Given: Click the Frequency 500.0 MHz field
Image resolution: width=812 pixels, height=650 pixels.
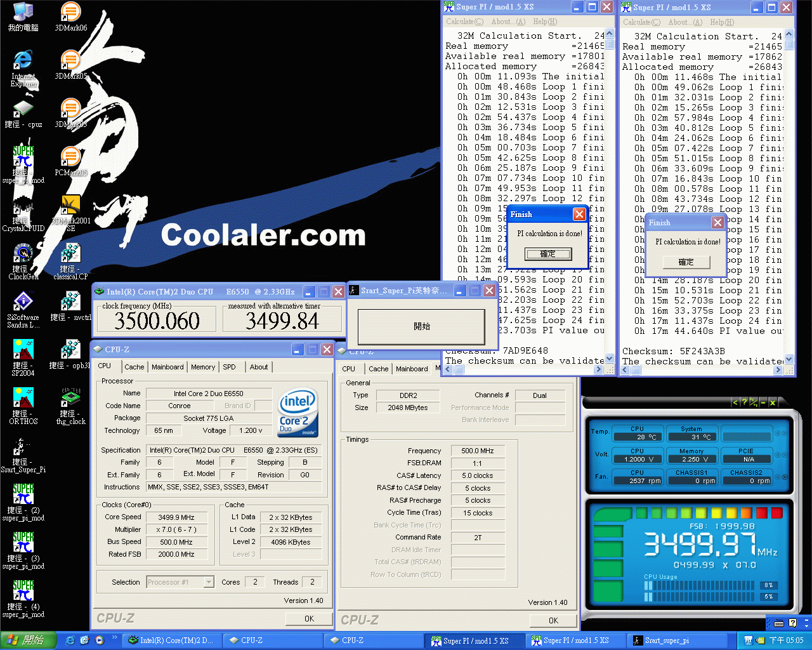Looking at the screenshot, I should 478,451.
